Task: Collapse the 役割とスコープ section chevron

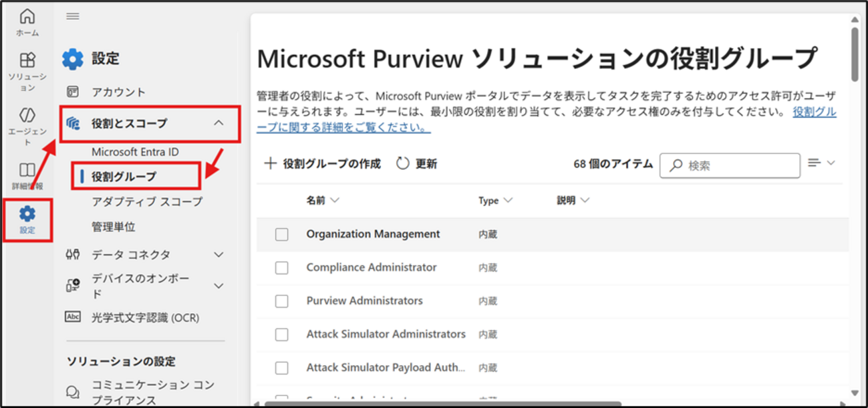Action: click(x=218, y=123)
